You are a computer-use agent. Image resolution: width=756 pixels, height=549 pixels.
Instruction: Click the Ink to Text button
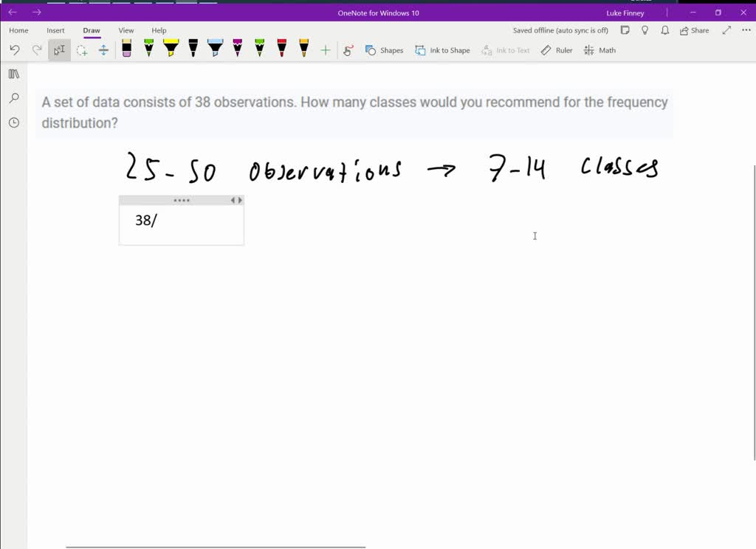click(x=505, y=50)
